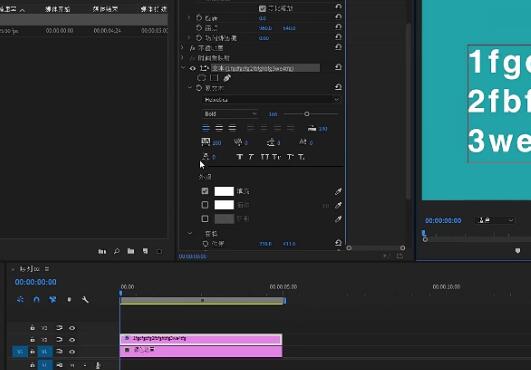Viewport: 531px width, 370px height.
Task: Toggle V1 track output eye
Action: coord(72,352)
